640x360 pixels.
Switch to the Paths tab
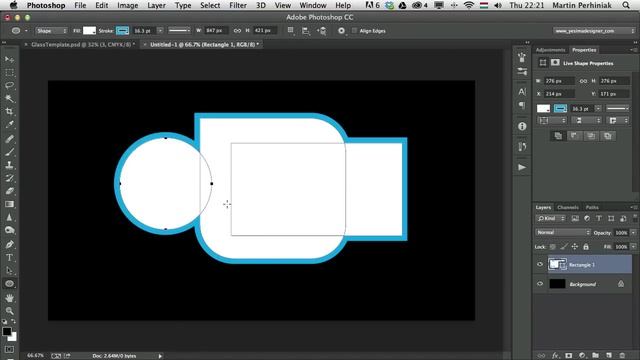tap(592, 207)
